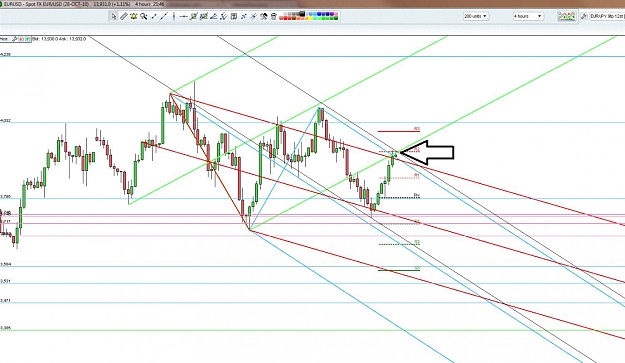Click the EURUSD Spot FX title text
This screenshot has width=625, height=363.
(x=46, y=4)
